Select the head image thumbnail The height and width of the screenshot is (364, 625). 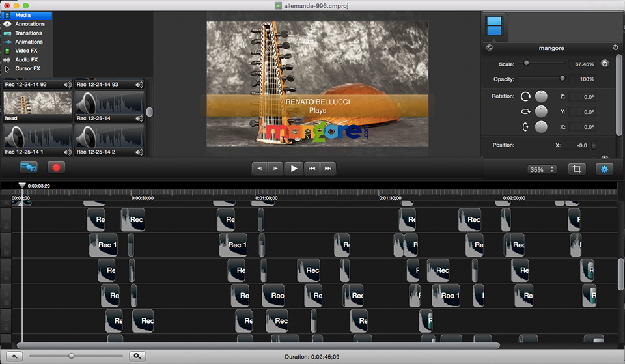[x=38, y=106]
